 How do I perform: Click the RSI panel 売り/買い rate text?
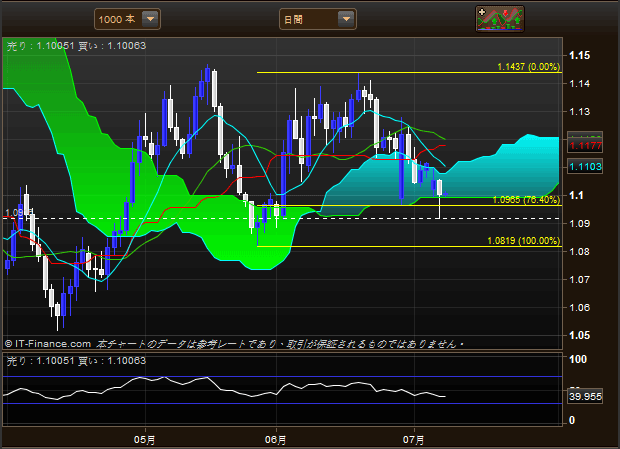tap(76, 360)
